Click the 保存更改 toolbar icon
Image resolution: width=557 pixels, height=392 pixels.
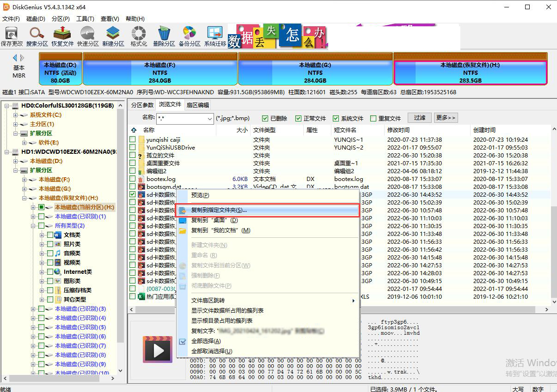coord(12,33)
